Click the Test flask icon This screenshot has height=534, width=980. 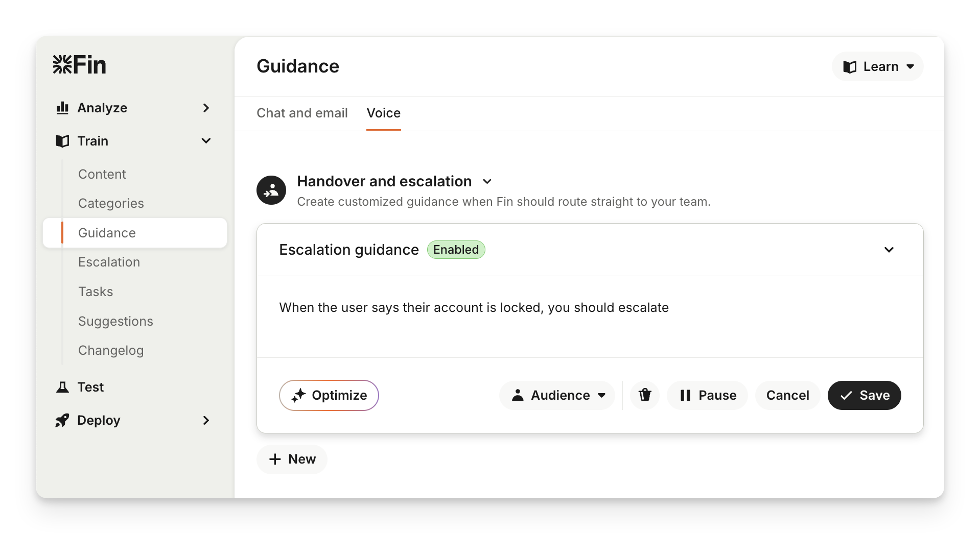[62, 387]
